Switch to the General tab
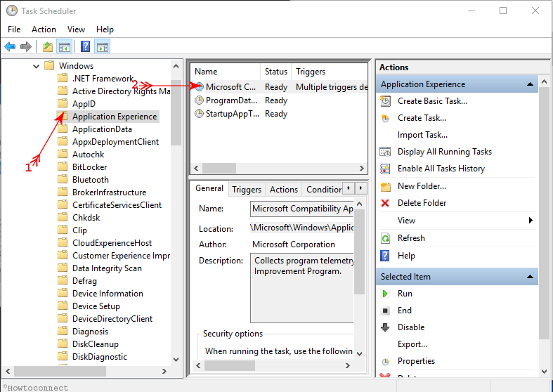The height and width of the screenshot is (392, 553). click(x=209, y=188)
